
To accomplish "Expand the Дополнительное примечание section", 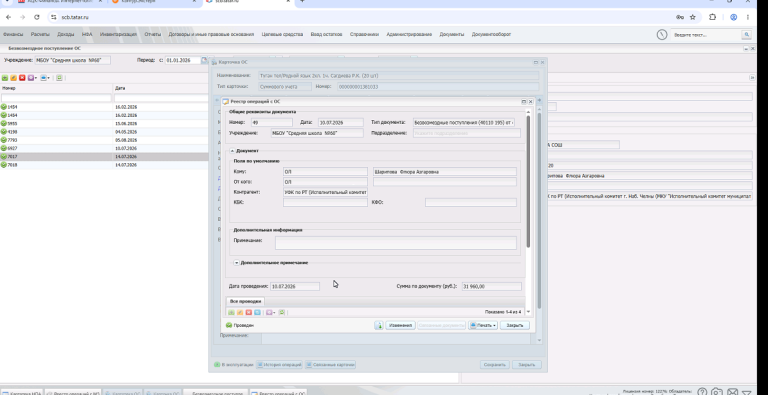I will 236,263.
